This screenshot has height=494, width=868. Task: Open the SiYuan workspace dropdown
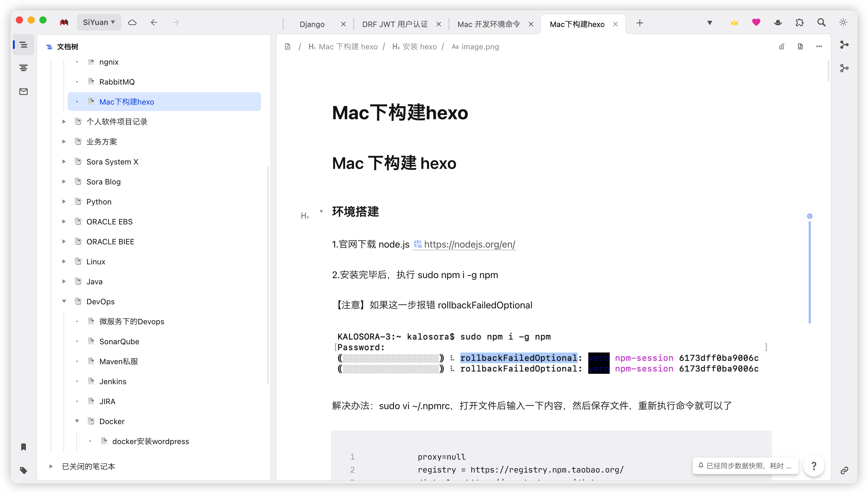click(99, 22)
